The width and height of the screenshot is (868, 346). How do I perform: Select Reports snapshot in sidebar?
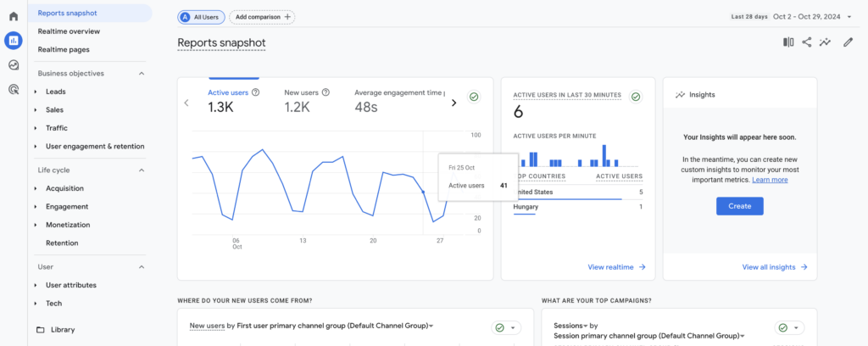90,13
